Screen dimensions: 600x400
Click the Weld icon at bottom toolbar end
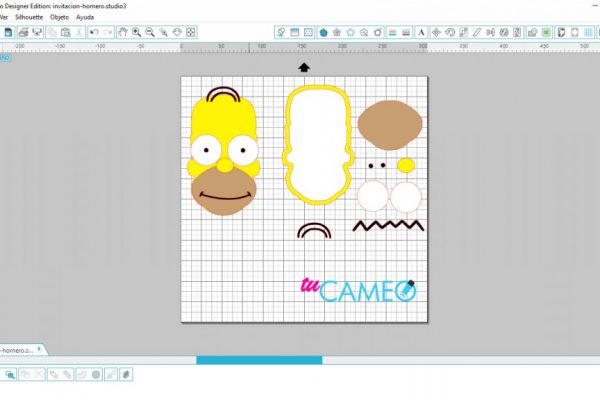click(x=126, y=375)
